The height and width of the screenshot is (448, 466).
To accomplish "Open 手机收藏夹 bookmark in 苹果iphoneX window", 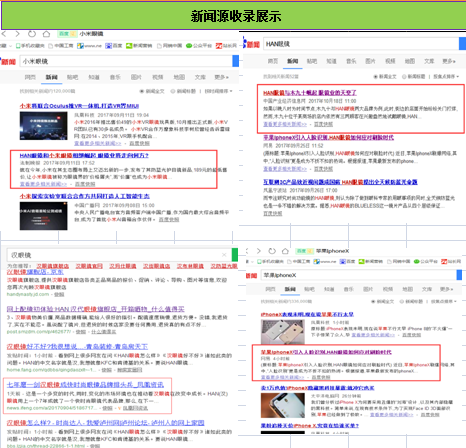I will 270,262.
